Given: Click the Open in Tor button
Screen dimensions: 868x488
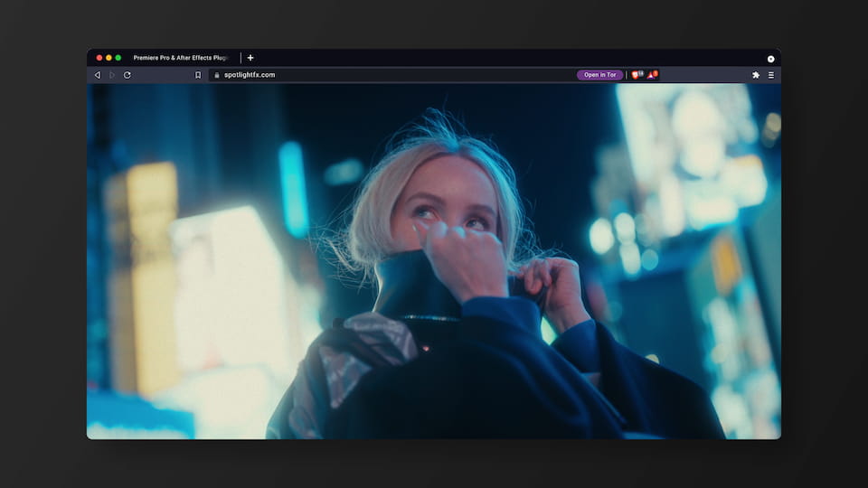Looking at the screenshot, I should point(599,75).
